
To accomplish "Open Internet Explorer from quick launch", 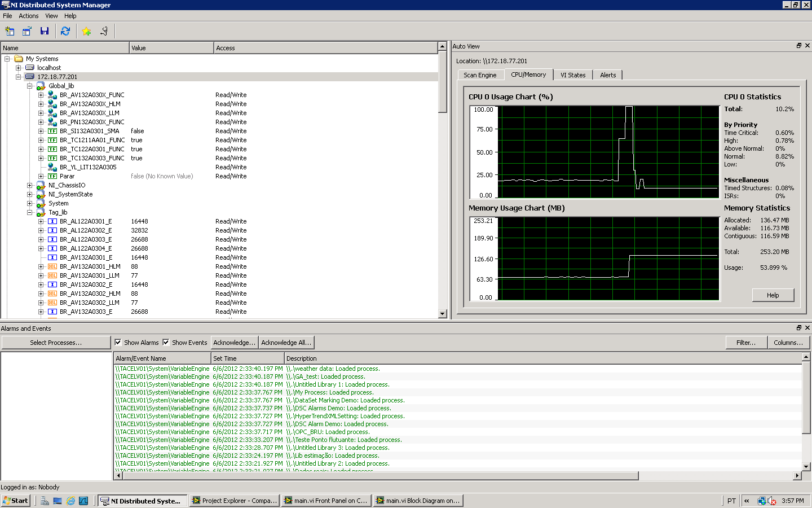I will (70, 501).
